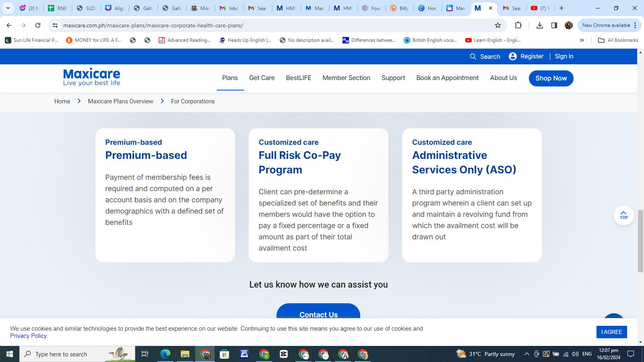Open the Chrome extensions puzzle icon

pos(518,25)
